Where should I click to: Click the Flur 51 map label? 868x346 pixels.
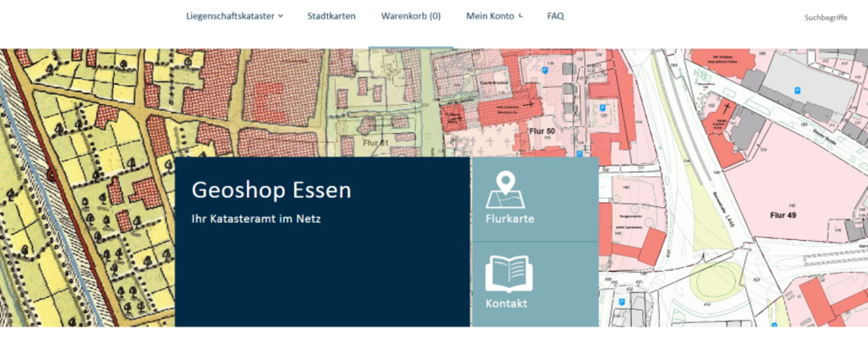click(375, 143)
